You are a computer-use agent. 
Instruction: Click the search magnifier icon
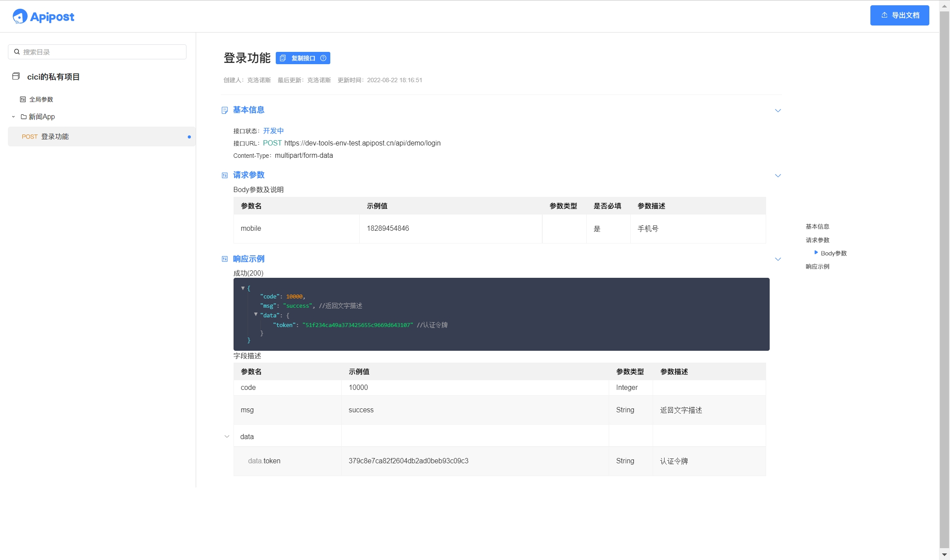[17, 52]
